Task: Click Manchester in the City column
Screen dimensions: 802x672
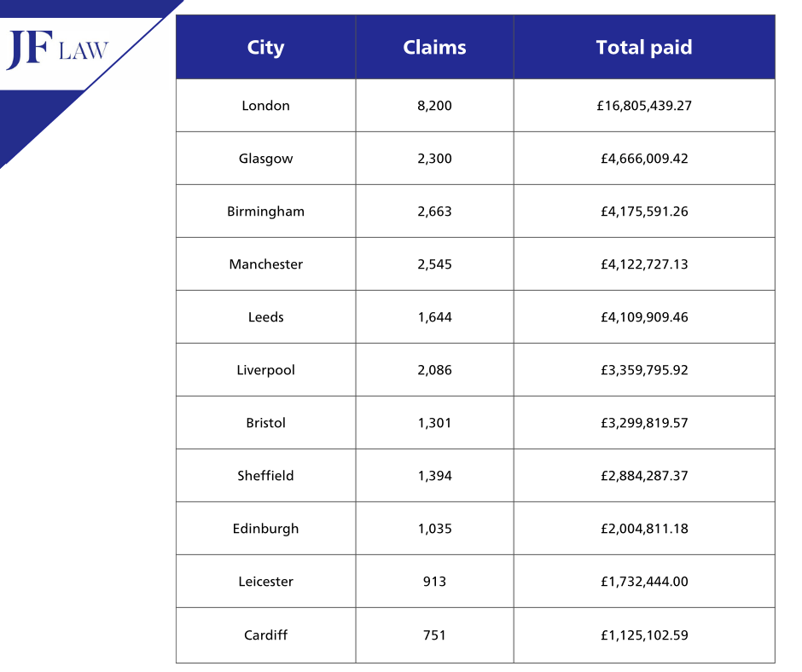Action: (265, 264)
